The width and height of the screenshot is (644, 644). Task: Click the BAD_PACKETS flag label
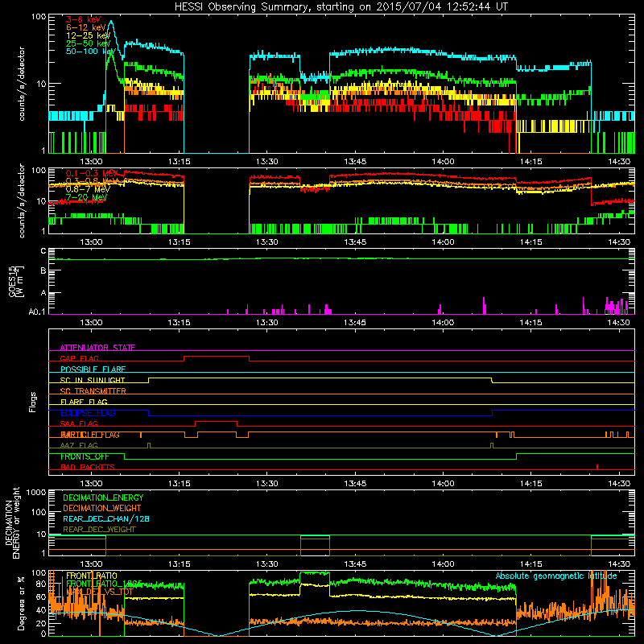coord(88,467)
